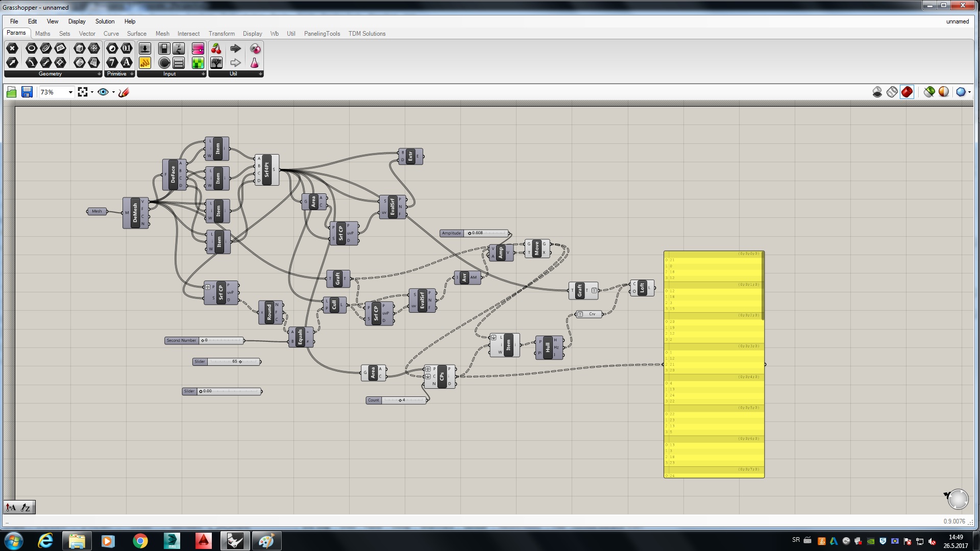980x551 pixels.
Task: Open Chrome from the taskbar
Action: [140, 541]
